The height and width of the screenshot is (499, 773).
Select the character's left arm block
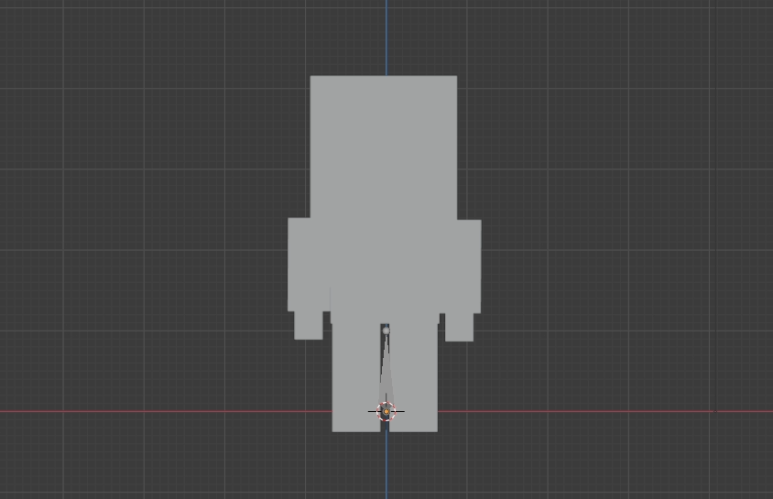tap(309, 264)
